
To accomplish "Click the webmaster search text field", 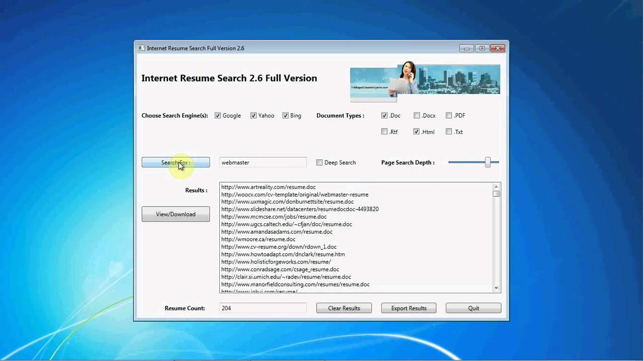I will [263, 162].
